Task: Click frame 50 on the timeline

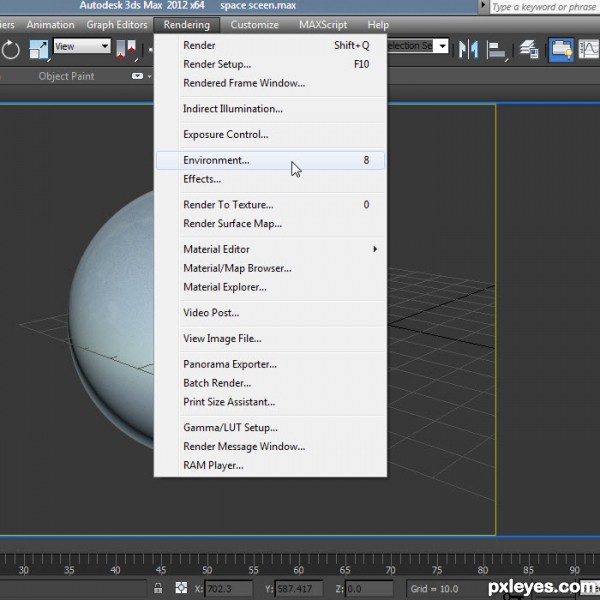Action: (207, 570)
